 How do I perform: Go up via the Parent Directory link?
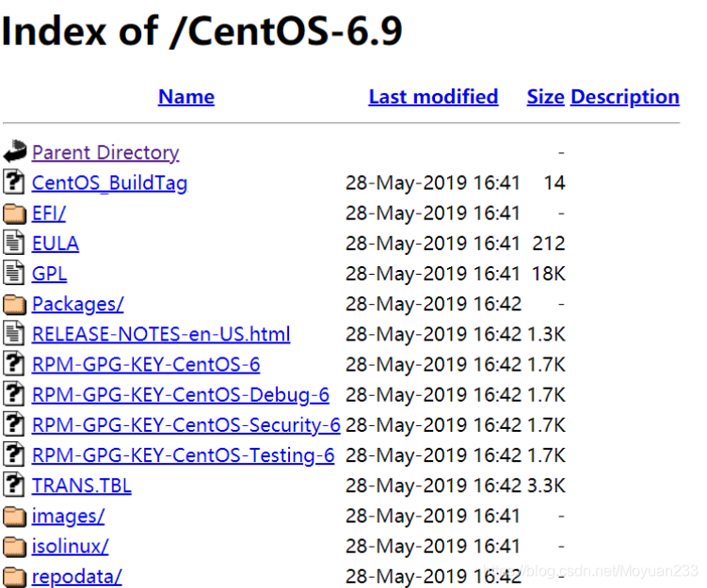(105, 152)
